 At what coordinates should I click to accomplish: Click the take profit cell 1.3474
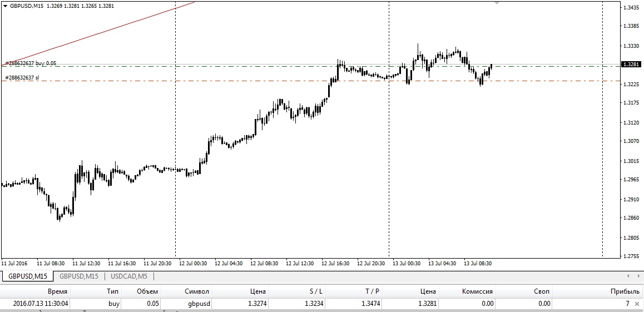click(x=370, y=304)
